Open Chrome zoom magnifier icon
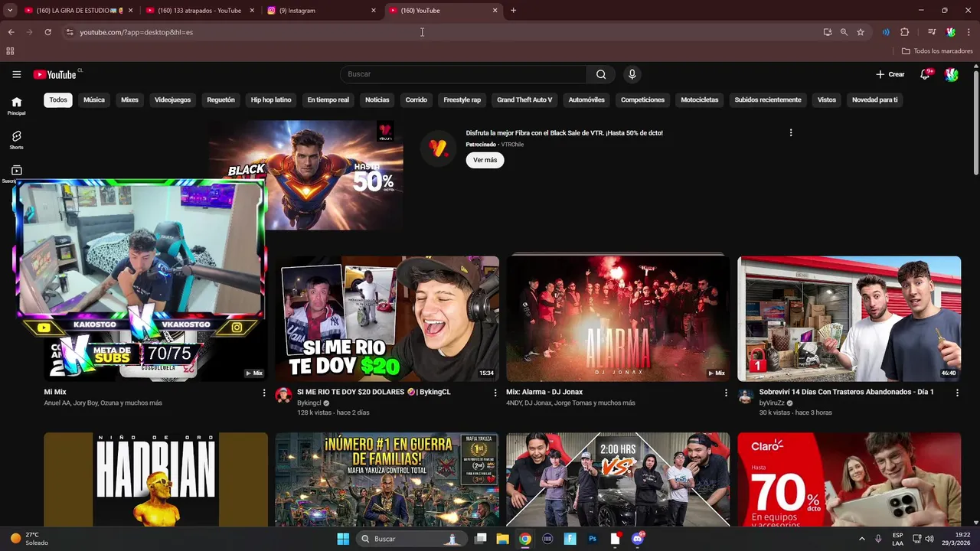The height and width of the screenshot is (551, 980). (844, 32)
